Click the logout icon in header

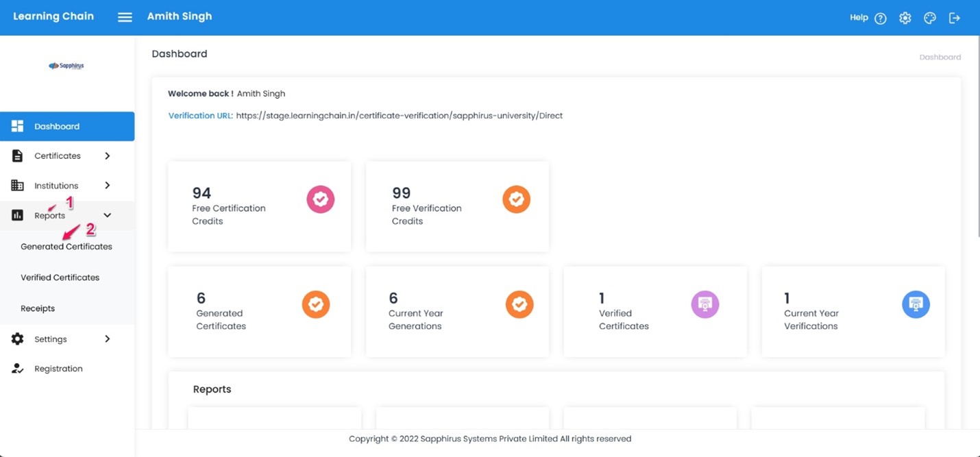[955, 18]
